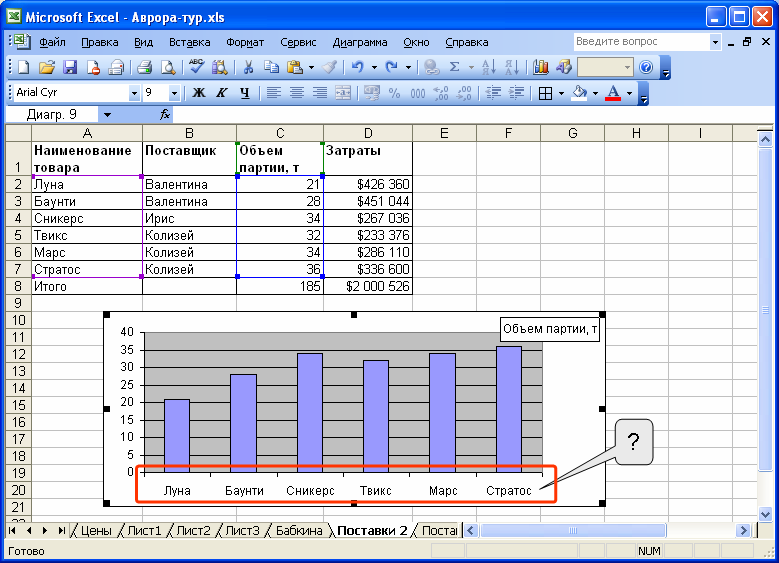Click the Help question mark icon
The width and height of the screenshot is (779, 563).
point(646,67)
